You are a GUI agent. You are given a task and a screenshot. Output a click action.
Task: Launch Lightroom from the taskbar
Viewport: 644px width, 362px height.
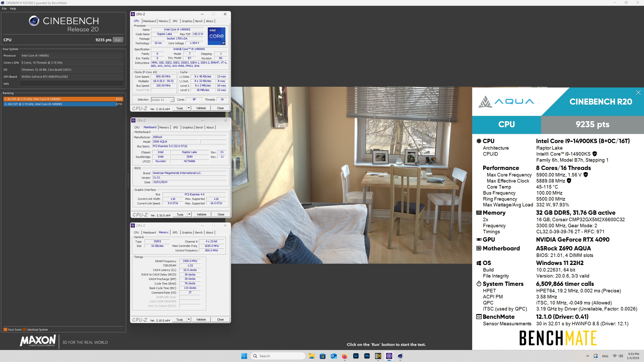coord(356,356)
